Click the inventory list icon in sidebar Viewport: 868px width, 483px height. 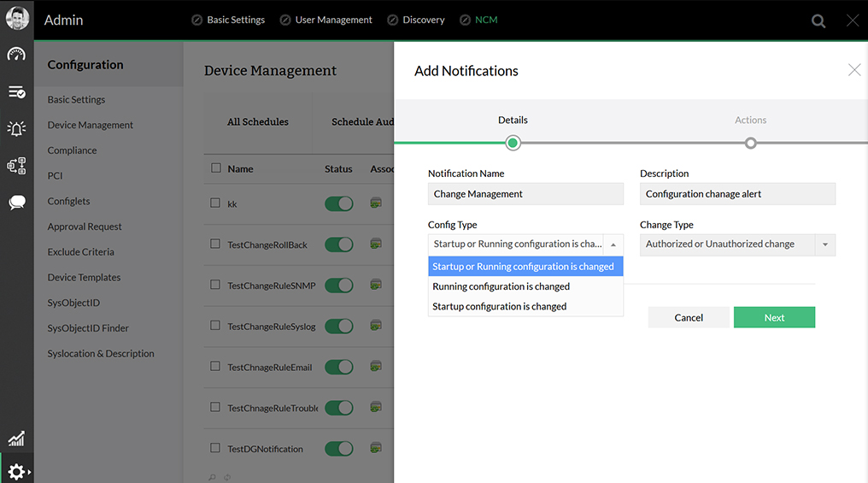pos(16,91)
